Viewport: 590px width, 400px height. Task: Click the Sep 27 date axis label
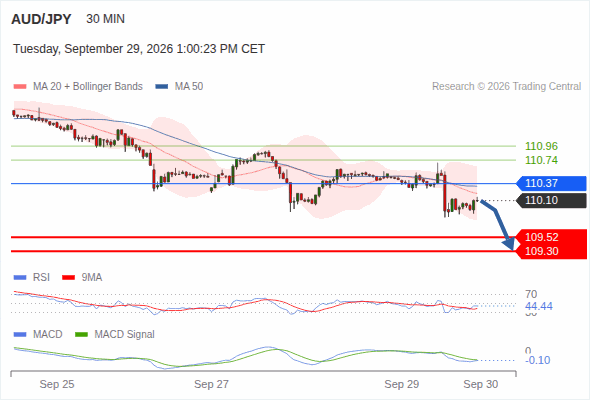(x=211, y=384)
